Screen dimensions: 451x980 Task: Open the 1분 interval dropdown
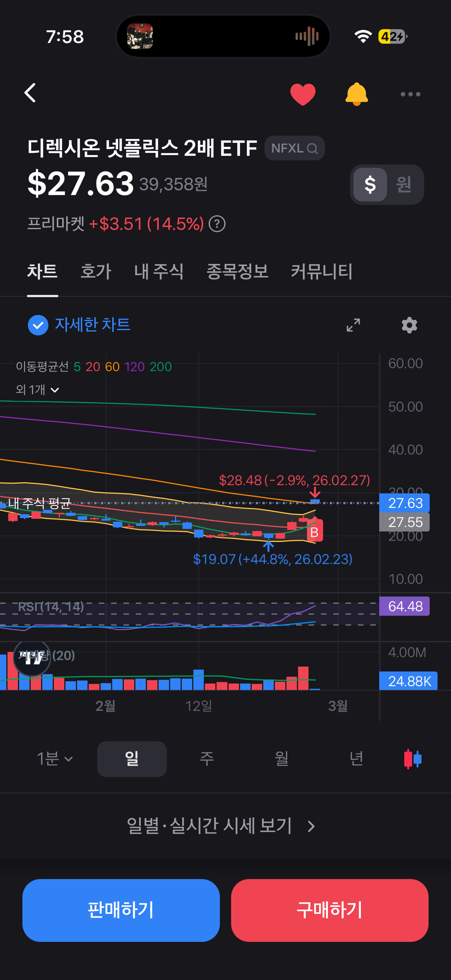pyautogui.click(x=55, y=759)
